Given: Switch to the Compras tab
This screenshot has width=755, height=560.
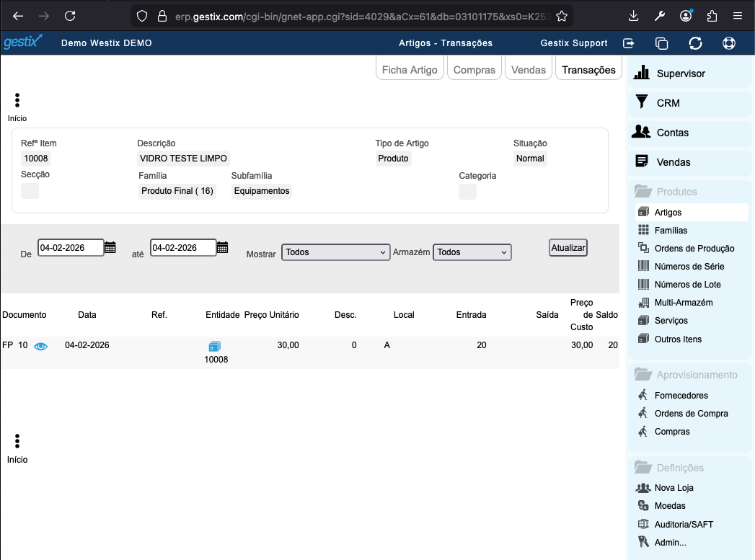Looking at the screenshot, I should tap(474, 70).
